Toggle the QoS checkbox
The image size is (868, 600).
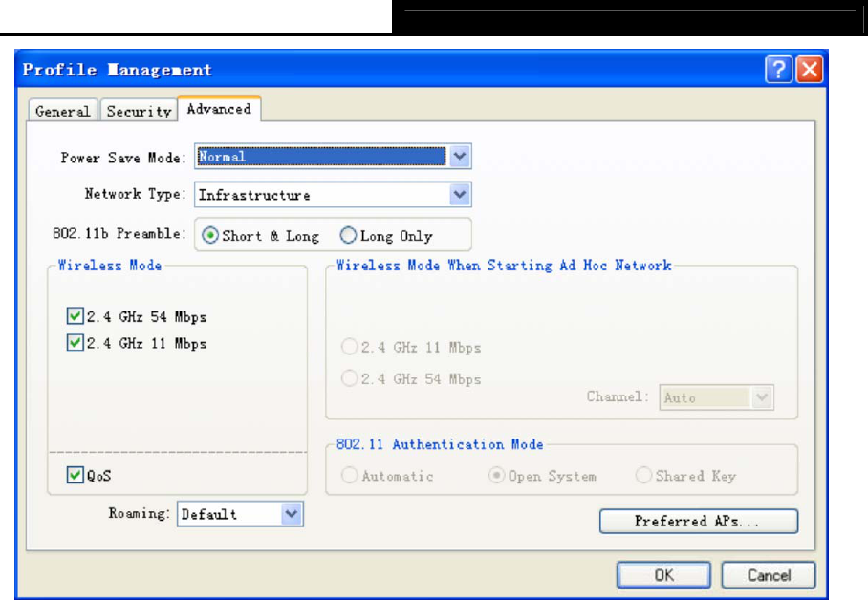click(75, 475)
